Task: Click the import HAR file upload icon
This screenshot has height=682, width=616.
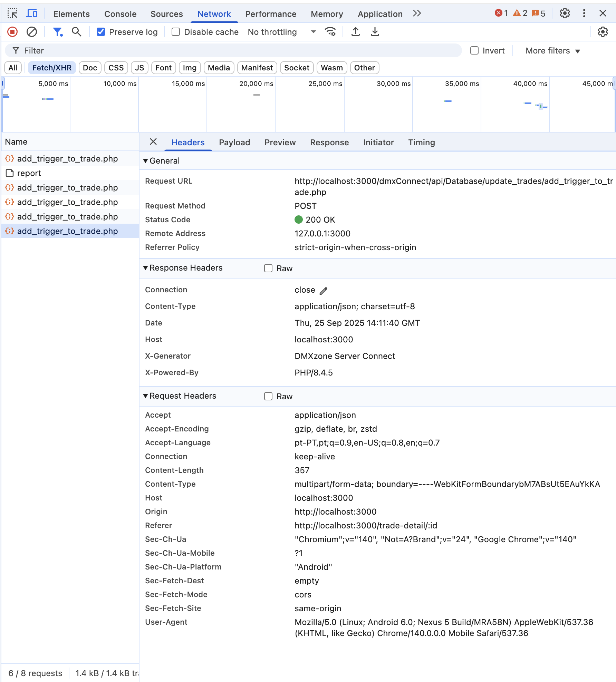Action: click(356, 32)
